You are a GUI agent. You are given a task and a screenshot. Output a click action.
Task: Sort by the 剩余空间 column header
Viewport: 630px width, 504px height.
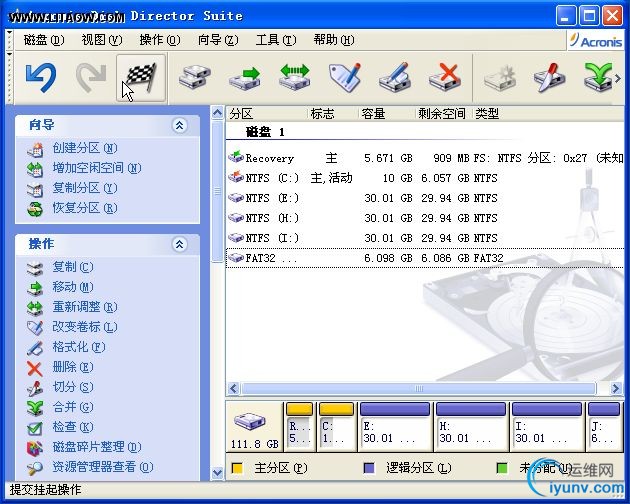tap(444, 114)
